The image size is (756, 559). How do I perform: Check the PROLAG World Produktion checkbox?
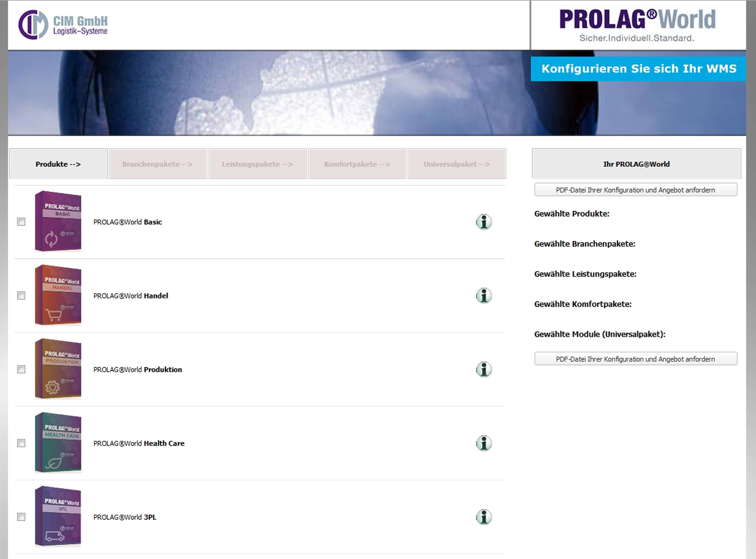pos(21,370)
